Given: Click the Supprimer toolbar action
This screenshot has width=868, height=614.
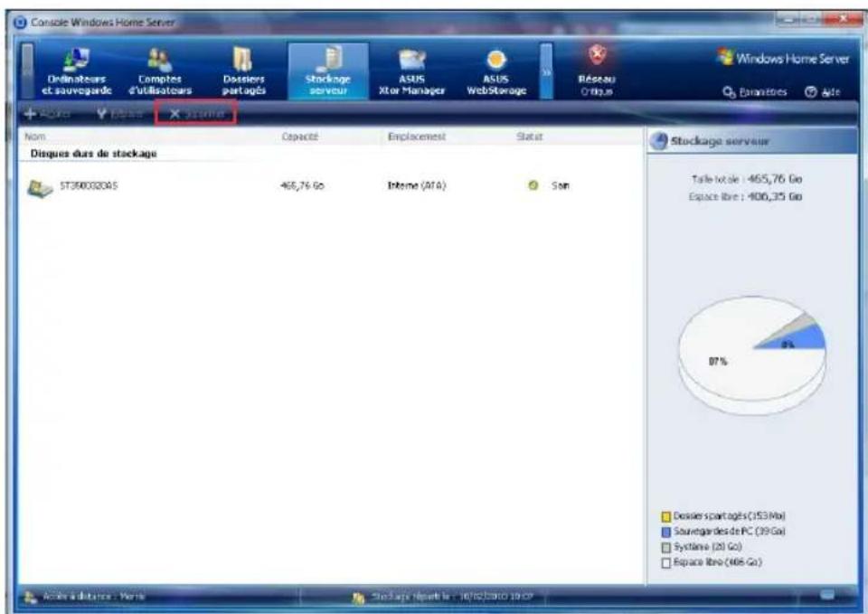Looking at the screenshot, I should click(194, 112).
